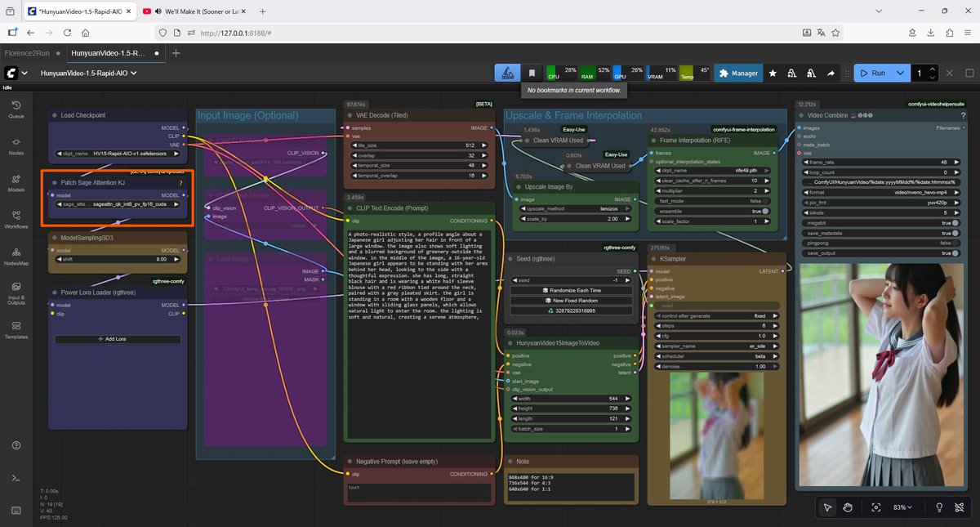Click Negative Prompt text input field

pos(420,492)
